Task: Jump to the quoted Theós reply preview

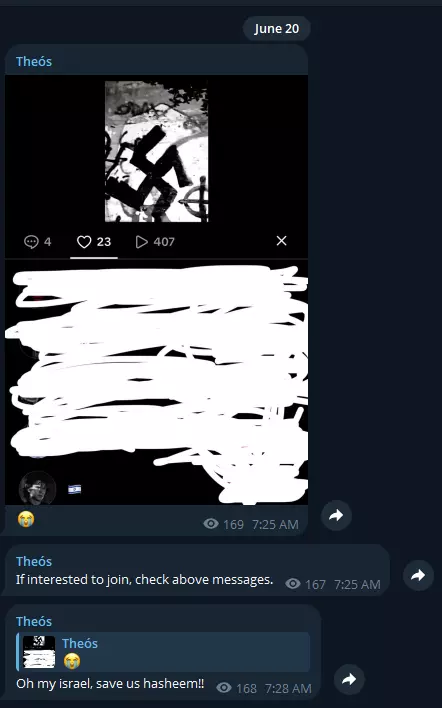Action: [163, 652]
